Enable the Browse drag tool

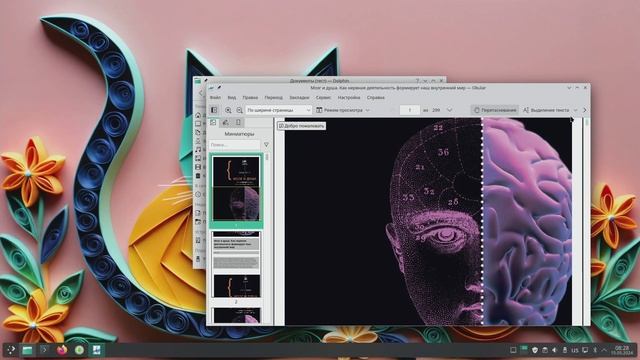495,110
